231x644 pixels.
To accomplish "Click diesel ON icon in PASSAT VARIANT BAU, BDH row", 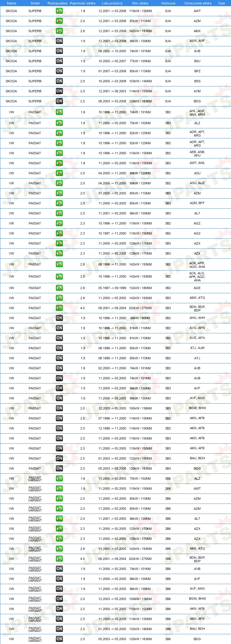I will (x=59, y=629).
